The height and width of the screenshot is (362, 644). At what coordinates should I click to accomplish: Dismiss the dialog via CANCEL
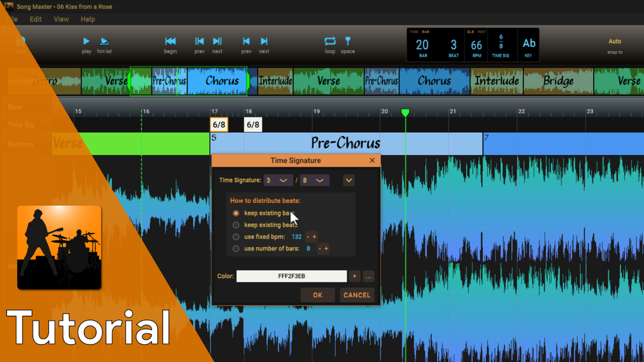[357, 295]
